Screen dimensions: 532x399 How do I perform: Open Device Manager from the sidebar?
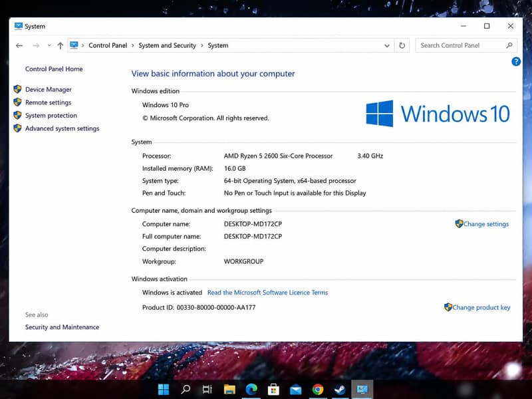(49, 90)
